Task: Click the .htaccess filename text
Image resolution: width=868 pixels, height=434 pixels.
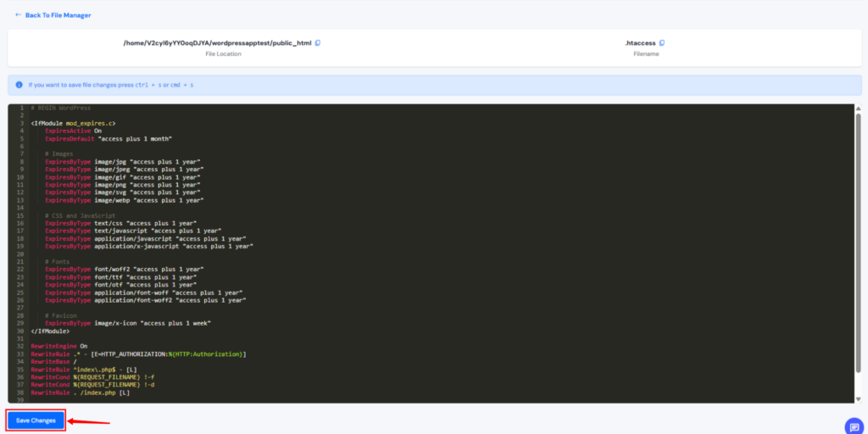Action: point(641,43)
